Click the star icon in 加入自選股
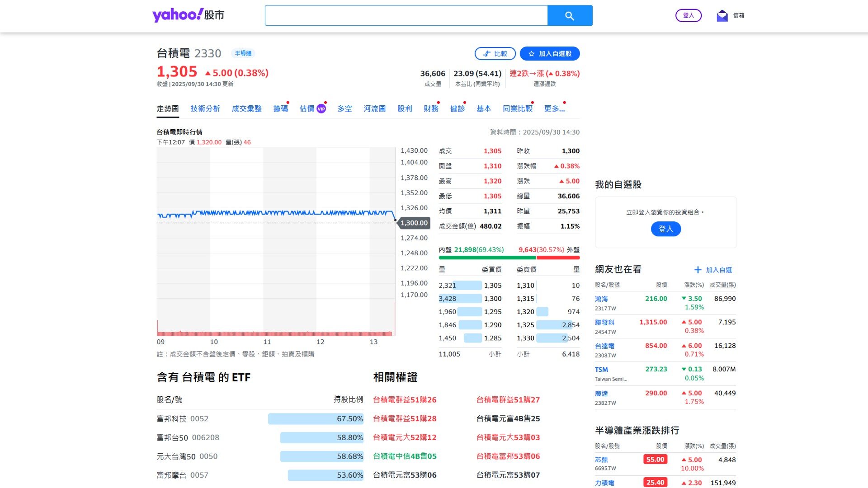This screenshot has height=488, width=868. 532,54
